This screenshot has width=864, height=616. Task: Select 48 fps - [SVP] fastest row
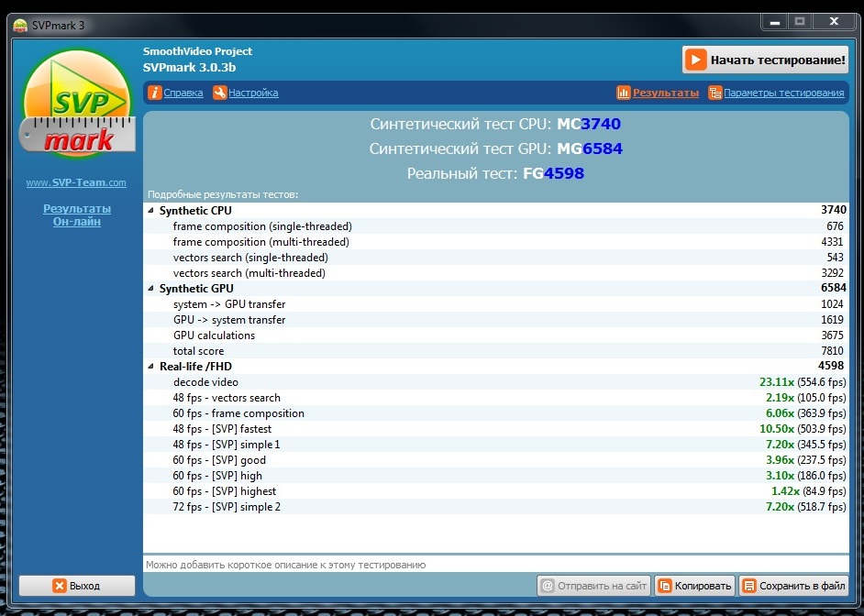(x=496, y=429)
